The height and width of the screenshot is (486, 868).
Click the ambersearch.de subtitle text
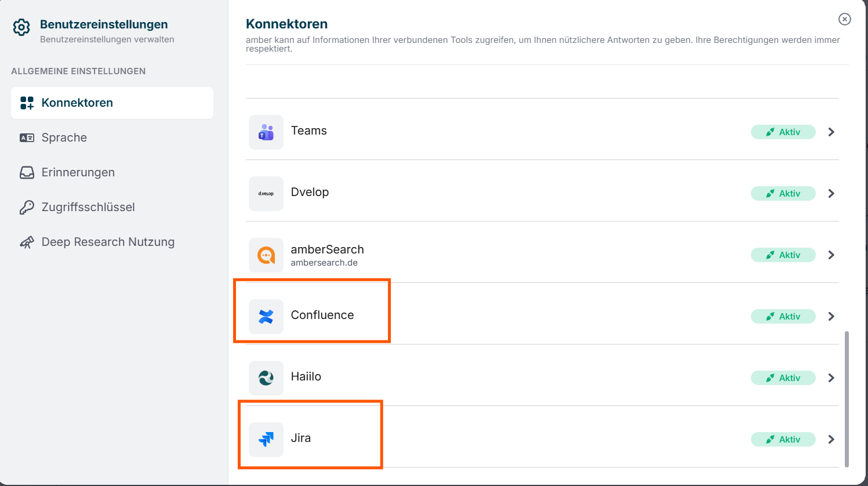pos(324,263)
